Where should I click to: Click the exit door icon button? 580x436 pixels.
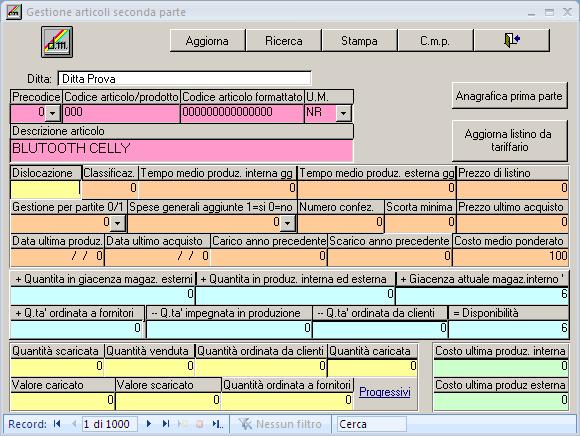click(511, 40)
